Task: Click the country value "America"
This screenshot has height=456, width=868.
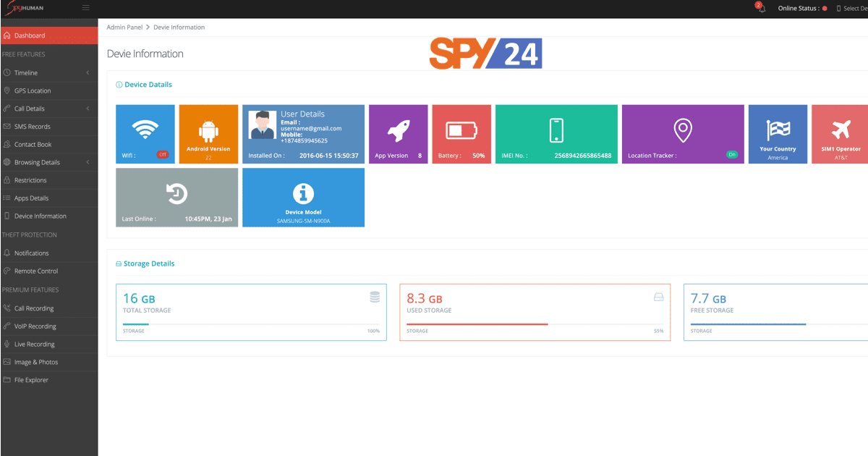Action: (778, 158)
